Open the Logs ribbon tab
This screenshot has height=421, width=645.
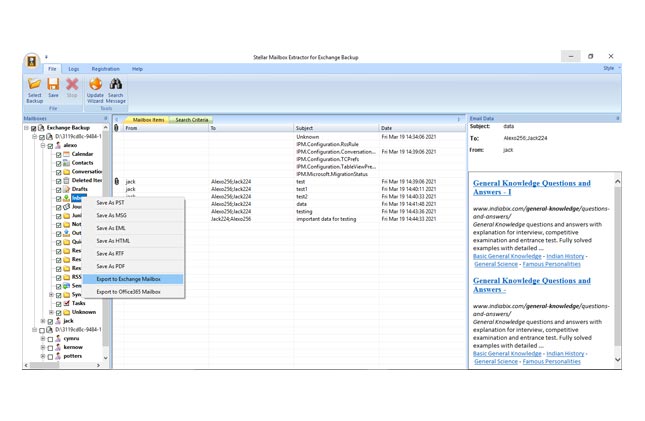click(x=74, y=69)
